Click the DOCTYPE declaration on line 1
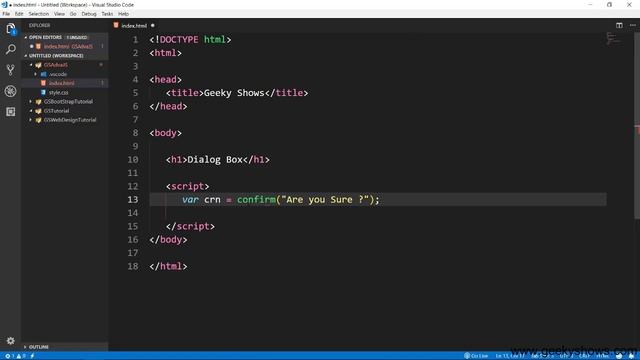 click(190, 40)
